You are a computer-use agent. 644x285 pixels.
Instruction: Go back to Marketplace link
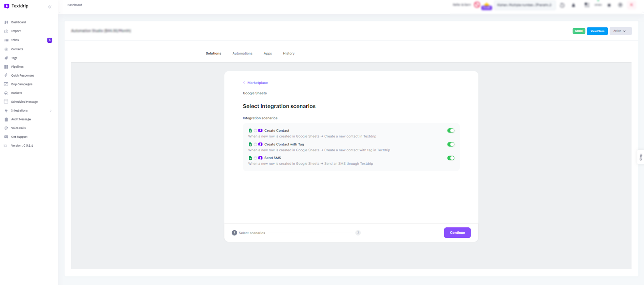click(x=255, y=83)
